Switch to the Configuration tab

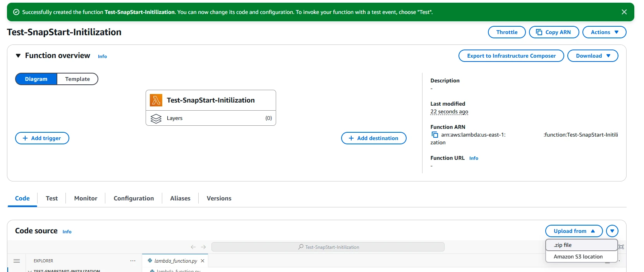point(134,198)
